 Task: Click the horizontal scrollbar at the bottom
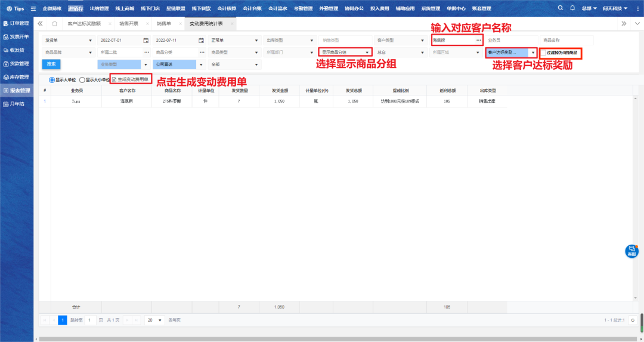(334, 338)
